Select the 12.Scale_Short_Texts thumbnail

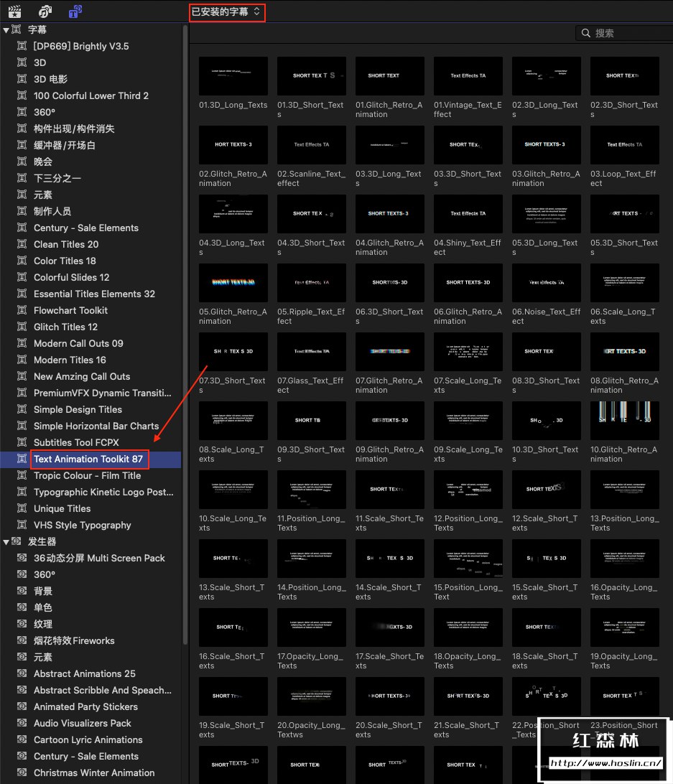(547, 490)
